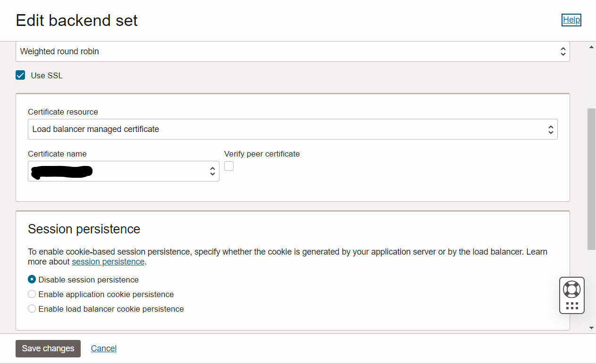Open the lifebuoy support icon
Screen dimensions: 596x364
click(x=571, y=289)
